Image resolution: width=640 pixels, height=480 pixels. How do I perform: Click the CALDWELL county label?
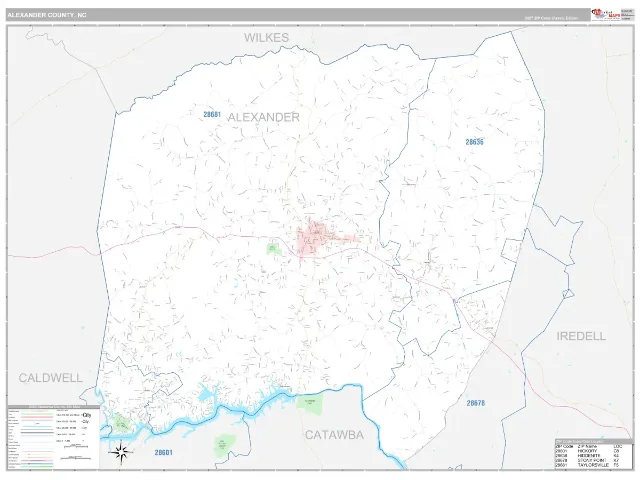(51, 378)
